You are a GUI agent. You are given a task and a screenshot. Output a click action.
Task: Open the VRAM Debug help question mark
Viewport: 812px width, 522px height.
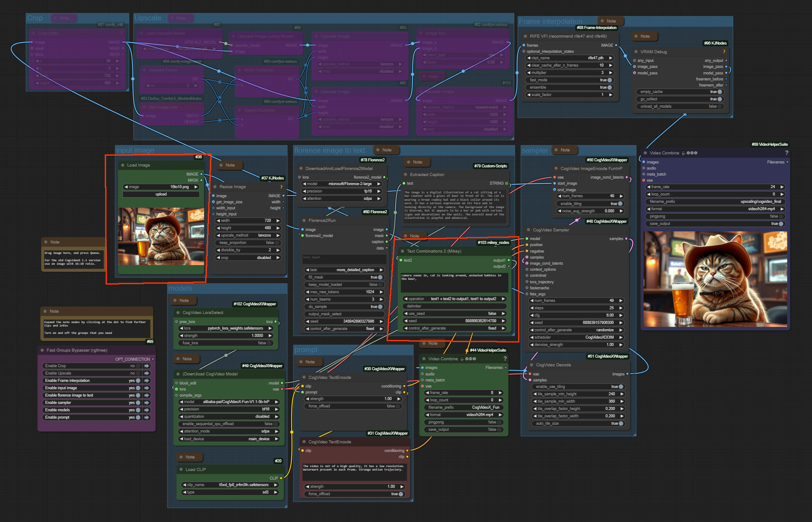point(724,51)
